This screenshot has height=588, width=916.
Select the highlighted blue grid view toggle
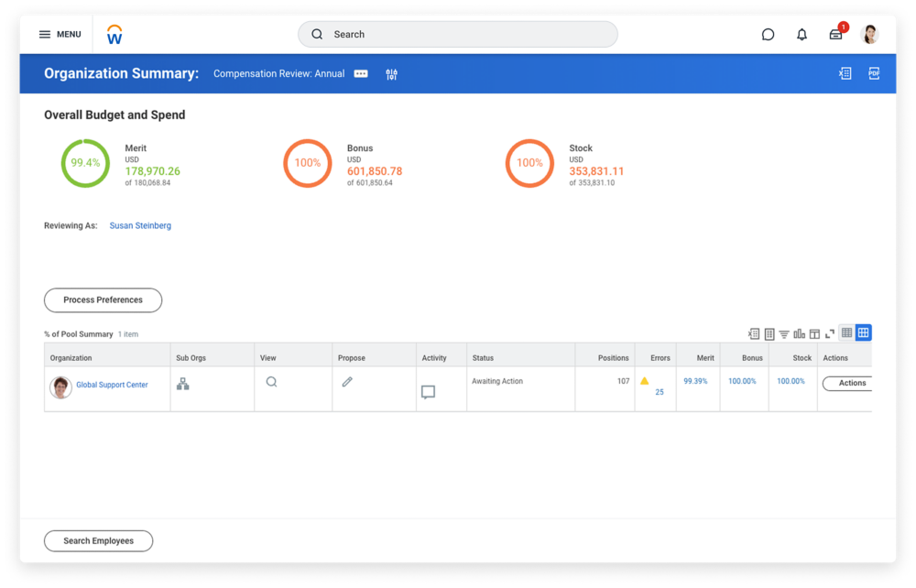coord(863,333)
